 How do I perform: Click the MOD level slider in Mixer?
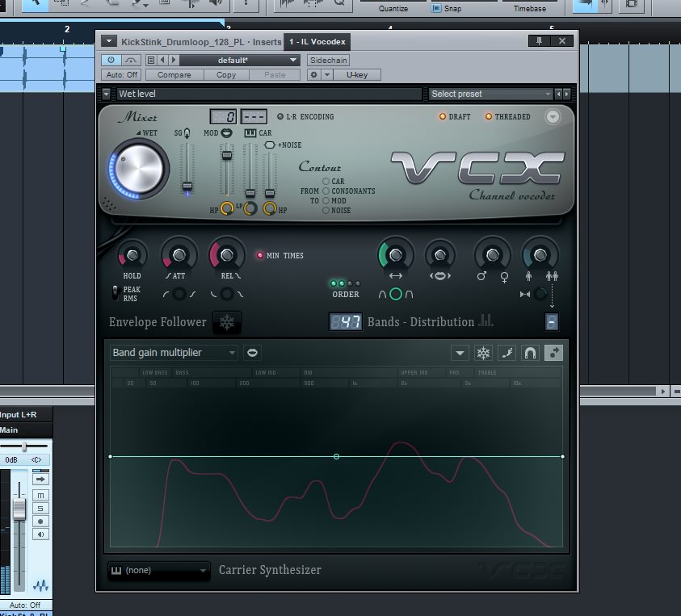click(x=227, y=155)
